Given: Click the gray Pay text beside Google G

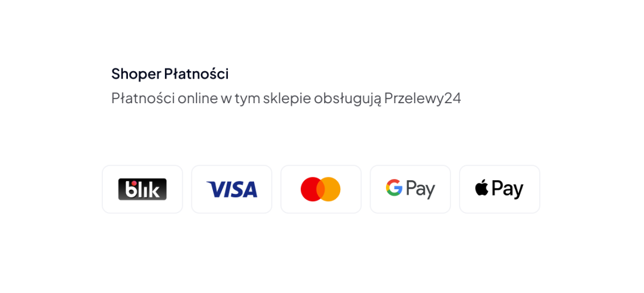Looking at the screenshot, I should pyautogui.click(x=421, y=190).
